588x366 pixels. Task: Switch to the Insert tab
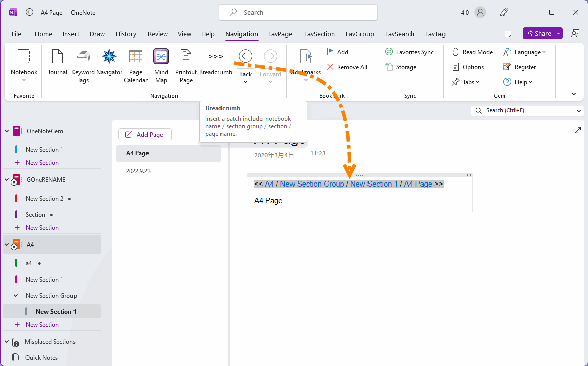point(71,34)
